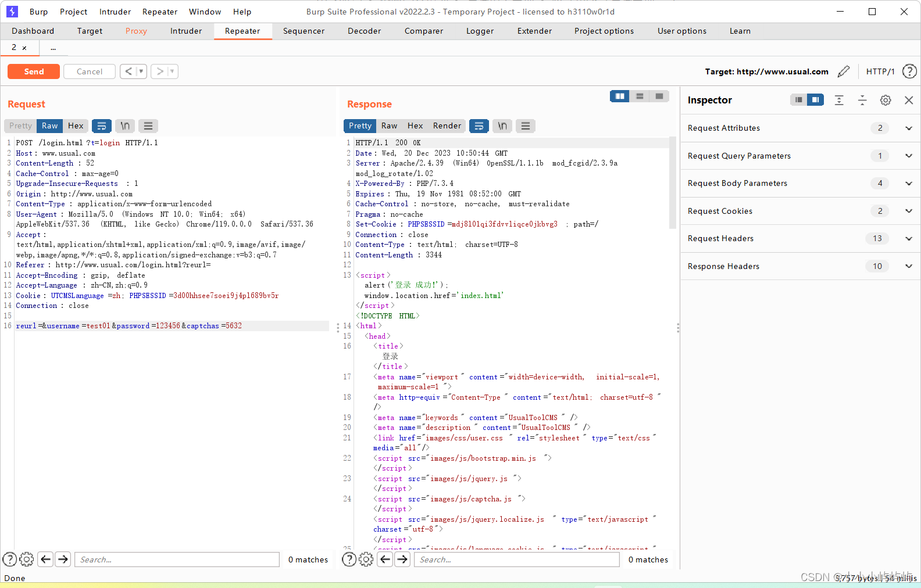The width and height of the screenshot is (921, 588).
Task: Open Repeater help question mark icon
Action: (x=909, y=71)
